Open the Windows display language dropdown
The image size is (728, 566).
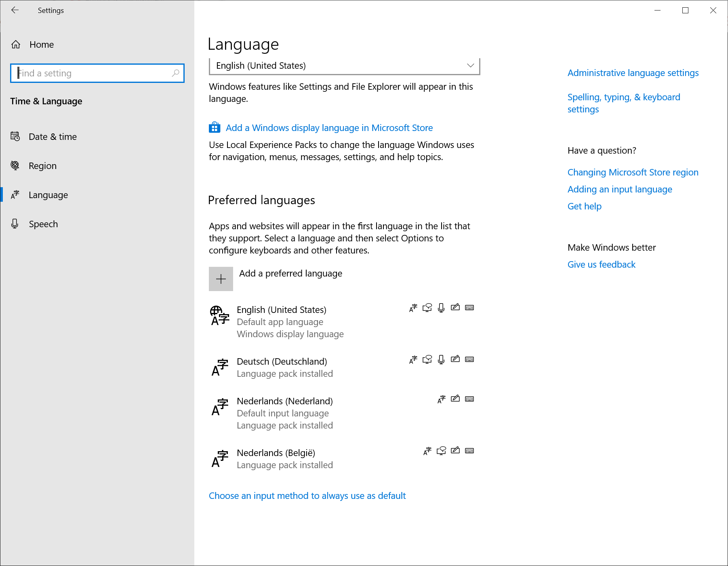click(344, 66)
